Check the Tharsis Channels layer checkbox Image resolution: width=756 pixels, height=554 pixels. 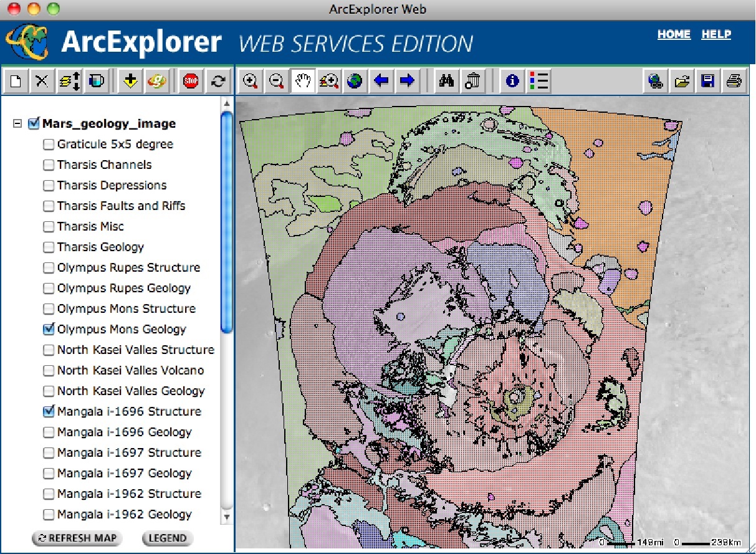coord(48,165)
